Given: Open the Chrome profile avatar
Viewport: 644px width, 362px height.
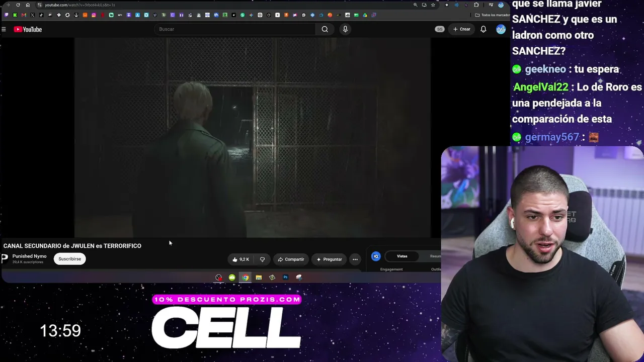Looking at the screenshot, I should pyautogui.click(x=501, y=5).
